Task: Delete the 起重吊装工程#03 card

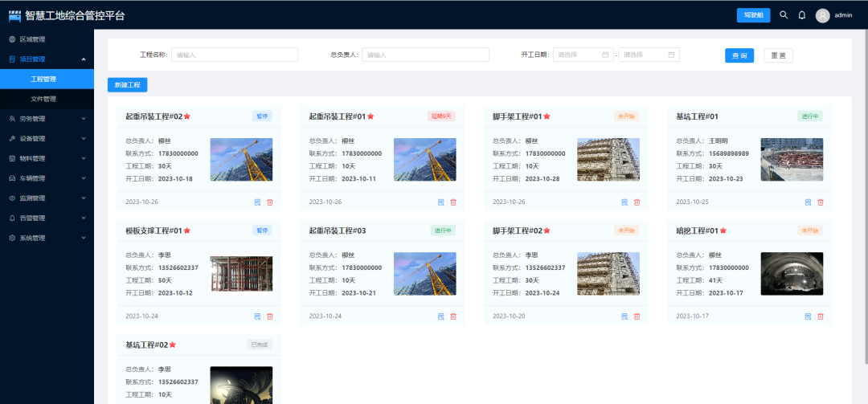Action: click(x=453, y=316)
